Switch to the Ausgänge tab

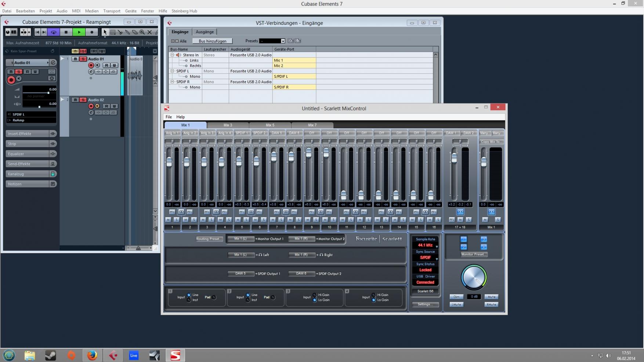205,32
